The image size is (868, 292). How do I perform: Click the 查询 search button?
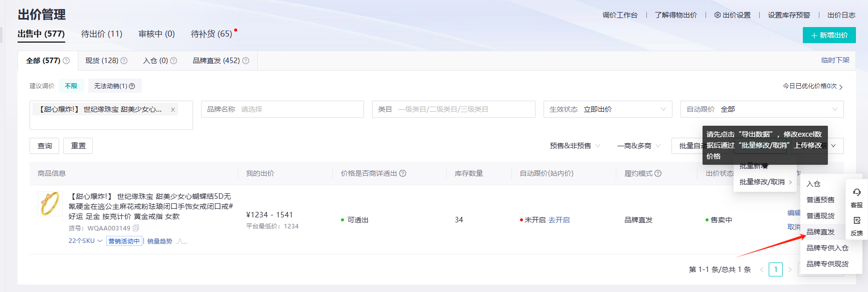coord(45,146)
